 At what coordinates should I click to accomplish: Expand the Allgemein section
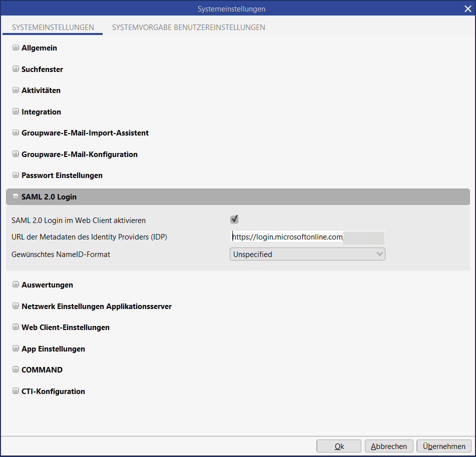pyautogui.click(x=16, y=48)
